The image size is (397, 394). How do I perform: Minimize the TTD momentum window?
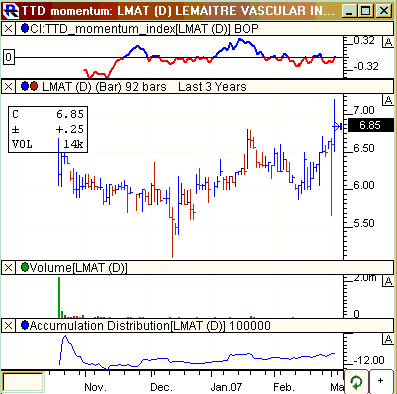(349, 11)
